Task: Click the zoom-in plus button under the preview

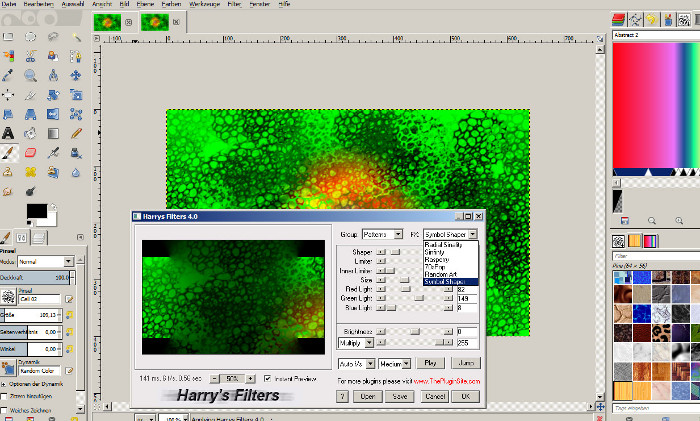Action: 249,379
